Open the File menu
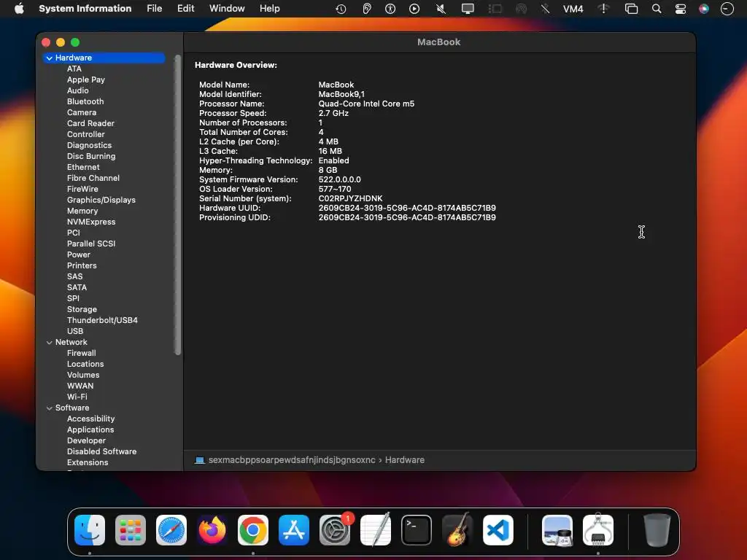Screen dimensions: 747x560 click(155, 9)
